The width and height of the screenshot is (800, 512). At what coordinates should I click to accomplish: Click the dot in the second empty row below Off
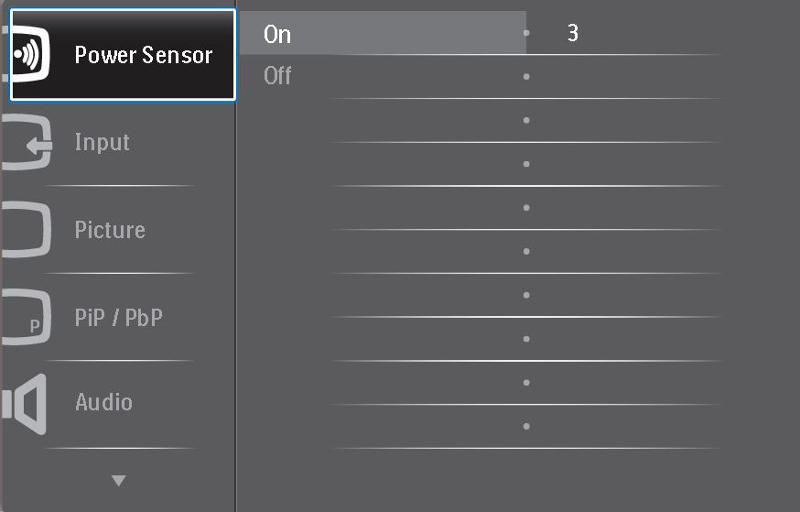click(526, 164)
